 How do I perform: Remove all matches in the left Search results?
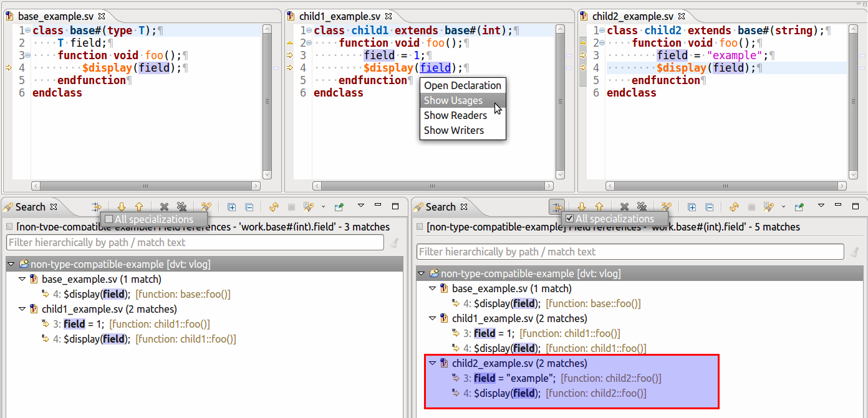[181, 206]
